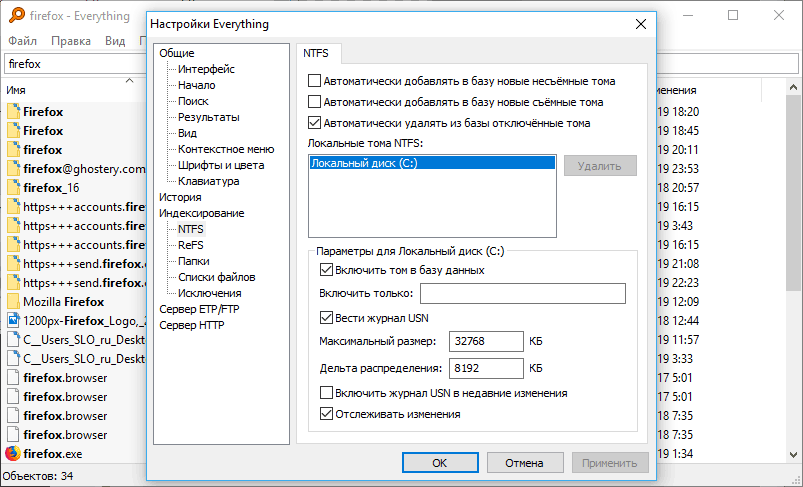Click Firefox logo icon of firefox.exe
The image size is (803, 487).
(x=13, y=453)
